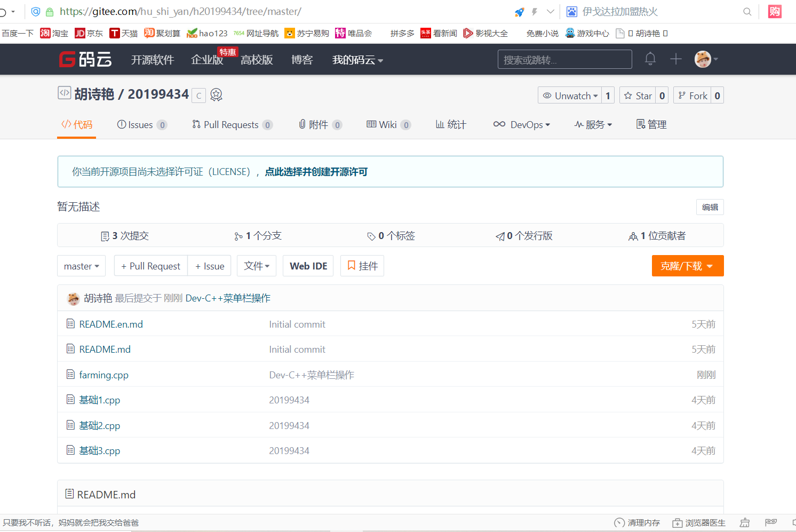Click 清理内存 in the status bar

coord(637,523)
